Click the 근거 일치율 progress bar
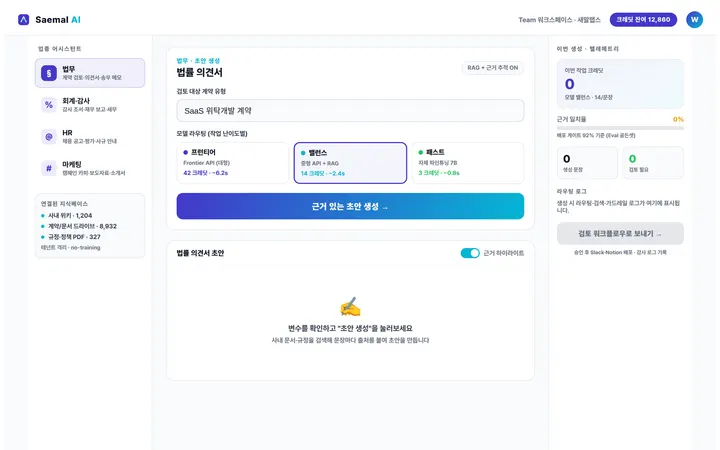 [620, 128]
